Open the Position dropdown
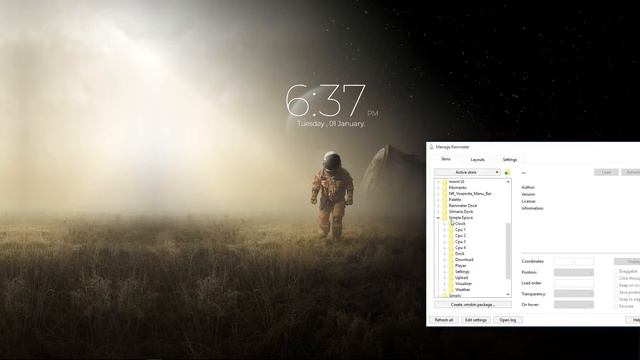This screenshot has height=360, width=640. [x=573, y=272]
